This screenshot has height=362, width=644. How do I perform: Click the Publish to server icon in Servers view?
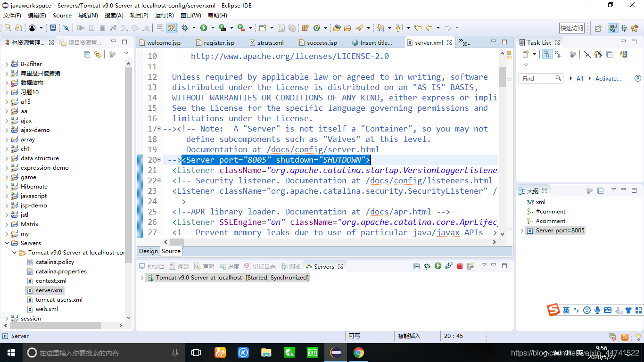pos(471,266)
